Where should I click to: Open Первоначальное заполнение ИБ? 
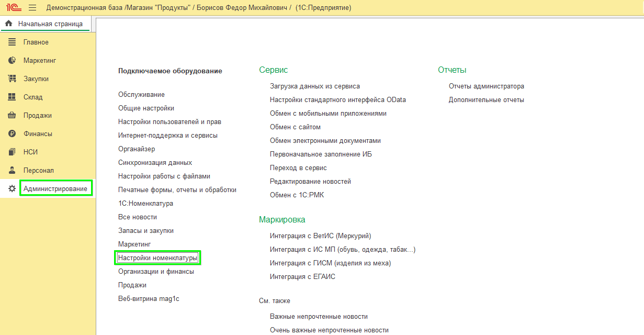321,154
